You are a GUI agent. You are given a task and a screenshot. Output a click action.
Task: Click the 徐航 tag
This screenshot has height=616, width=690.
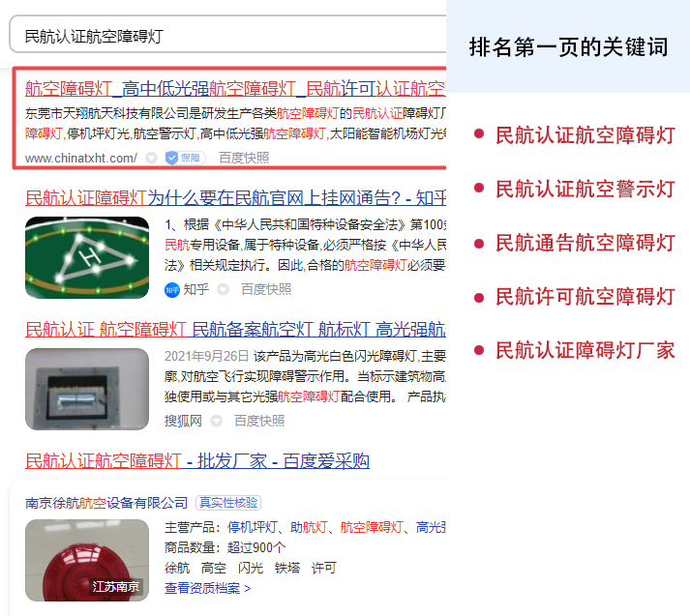click(177, 568)
